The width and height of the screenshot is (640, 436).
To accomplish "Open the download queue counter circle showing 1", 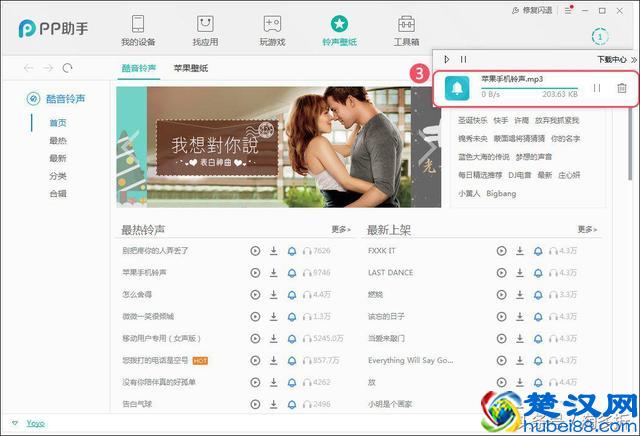I will click(x=600, y=37).
